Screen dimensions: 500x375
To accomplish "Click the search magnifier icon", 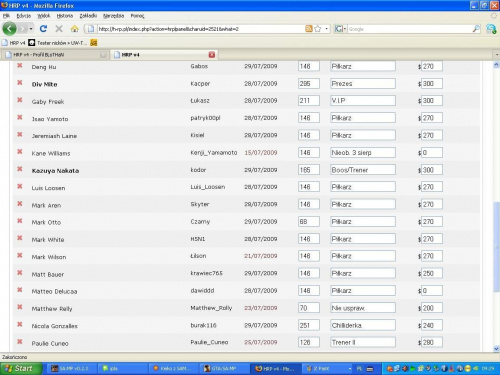I will point(476,29).
